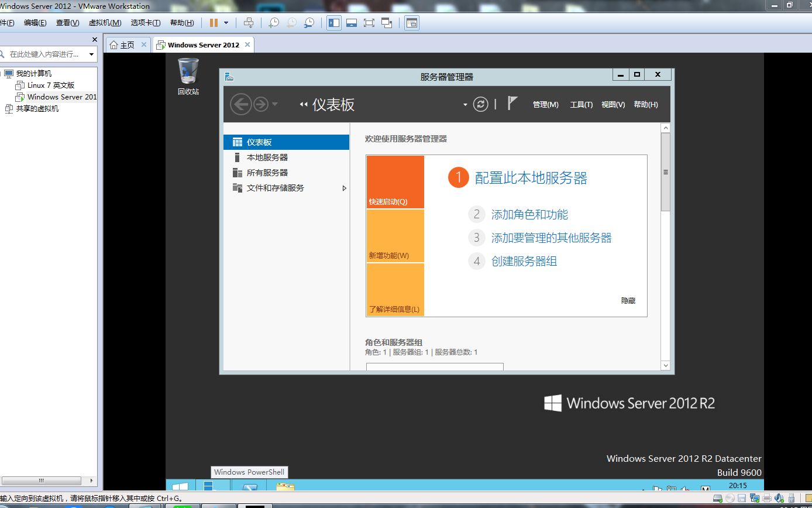The width and height of the screenshot is (812, 508).
Task: Click the 20:15 taskbar clock
Action: (x=738, y=486)
